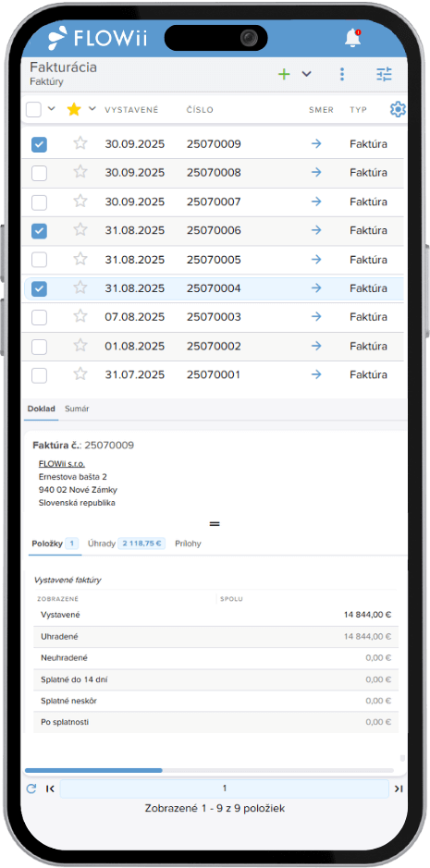The image size is (430, 868).
Task: Sort by Číslo column header
Action: (x=200, y=110)
